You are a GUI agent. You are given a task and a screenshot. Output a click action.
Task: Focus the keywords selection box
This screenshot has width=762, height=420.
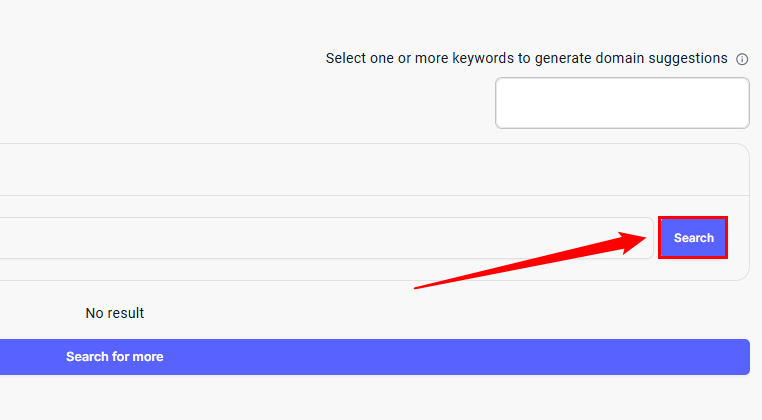[x=622, y=103]
